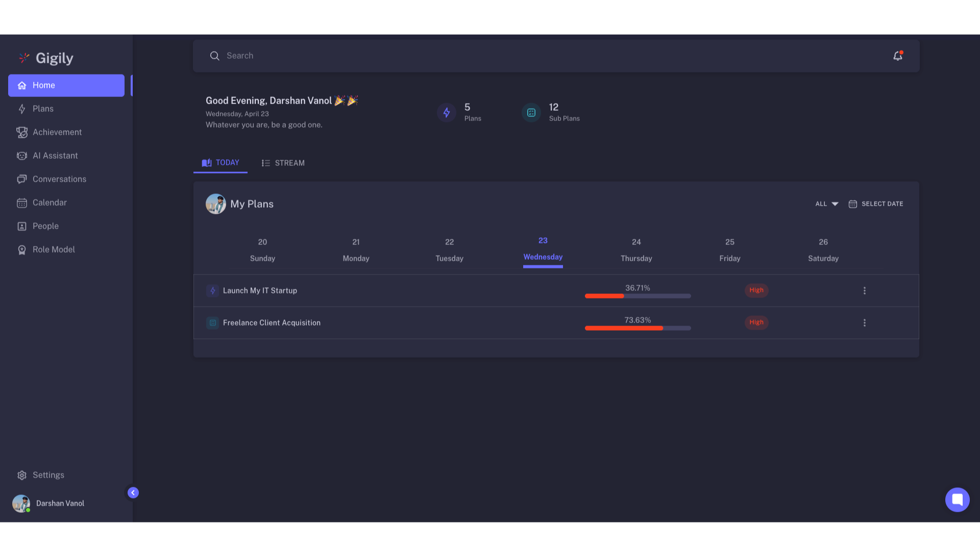Viewport: 980px width, 551px height.
Task: Select the Achievement icon in sidebar
Action: coord(22,132)
